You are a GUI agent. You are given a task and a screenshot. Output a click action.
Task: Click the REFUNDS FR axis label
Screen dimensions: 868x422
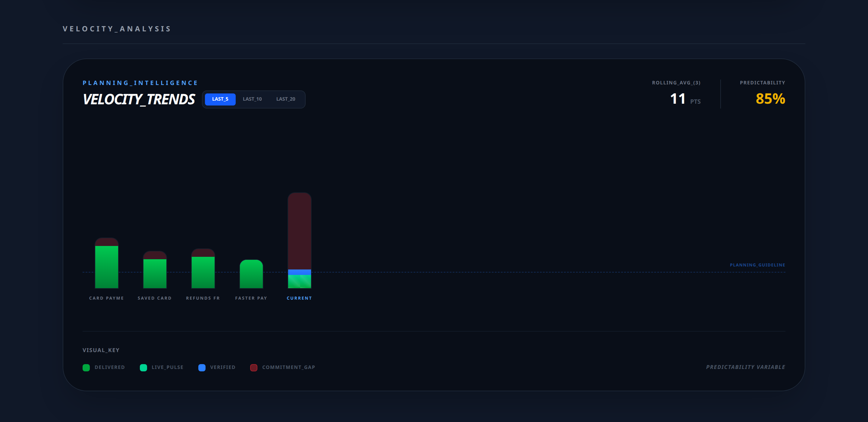[x=203, y=298]
